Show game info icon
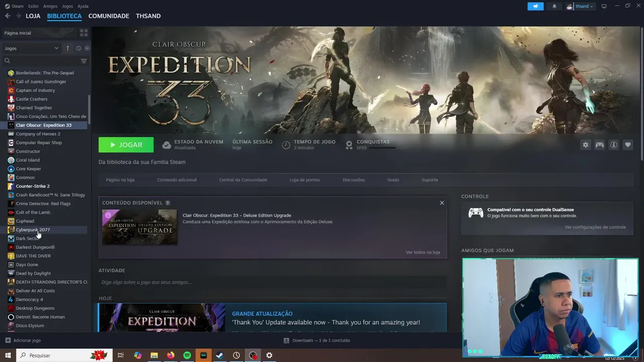The height and width of the screenshot is (362, 644). coord(614,145)
